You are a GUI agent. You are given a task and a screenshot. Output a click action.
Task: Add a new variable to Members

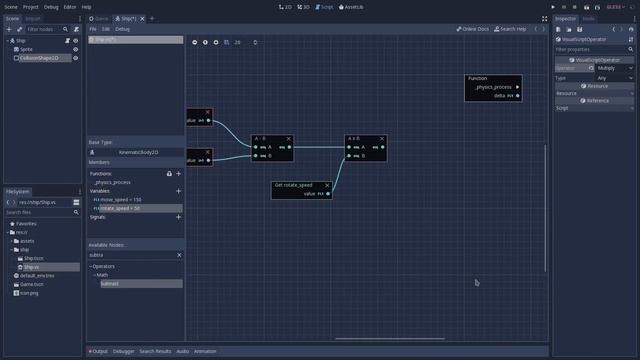pyautogui.click(x=178, y=191)
